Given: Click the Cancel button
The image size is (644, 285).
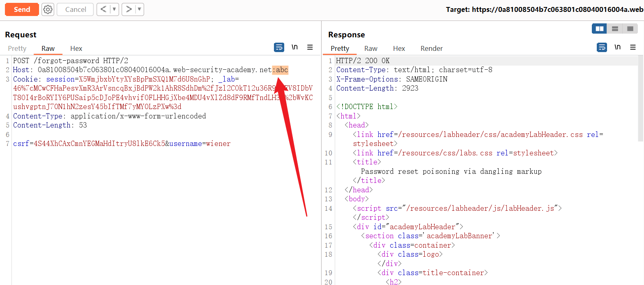Looking at the screenshot, I should point(76,9).
